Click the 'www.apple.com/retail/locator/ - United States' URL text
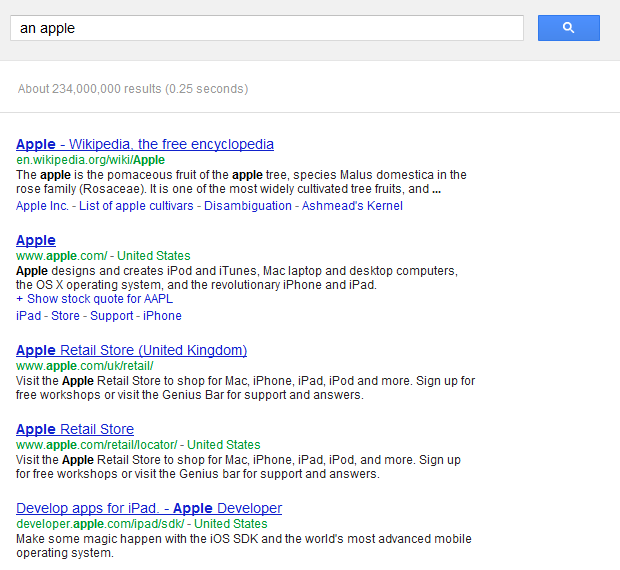This screenshot has height=570, width=620. (138, 445)
